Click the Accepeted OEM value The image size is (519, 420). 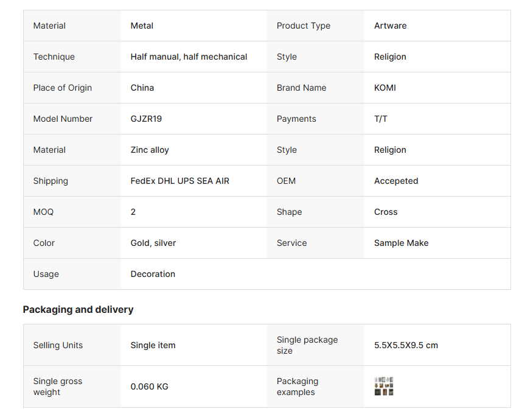[396, 181]
